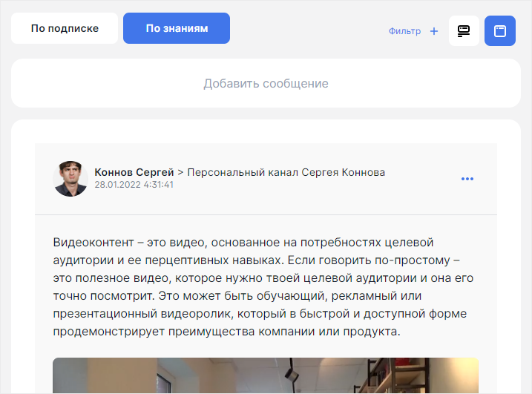
Task: Switch to the "По подписке" tab
Action: 65,28
